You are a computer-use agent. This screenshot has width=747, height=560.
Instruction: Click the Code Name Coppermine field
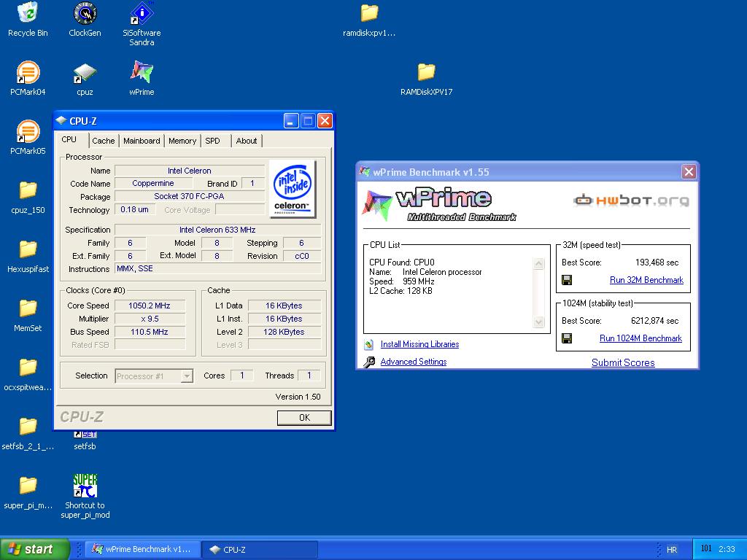[x=153, y=183]
